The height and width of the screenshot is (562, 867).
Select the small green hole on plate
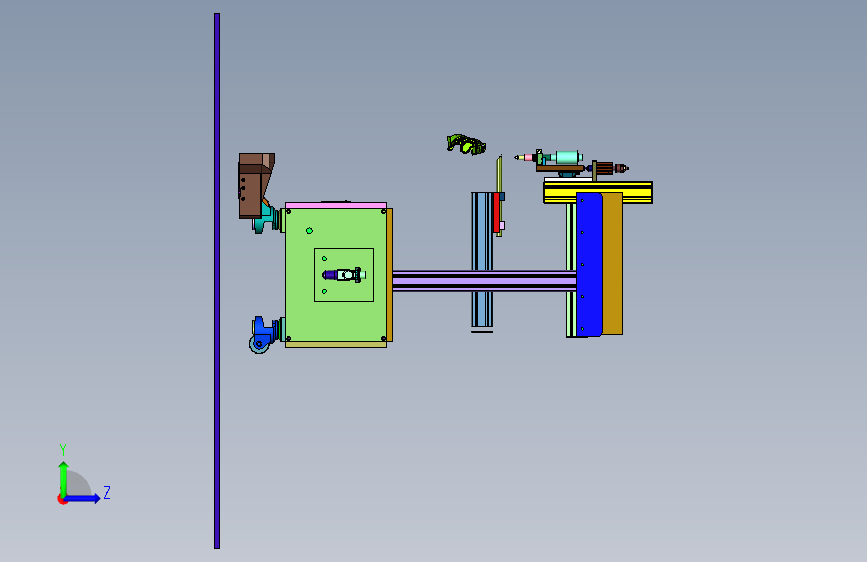309,231
